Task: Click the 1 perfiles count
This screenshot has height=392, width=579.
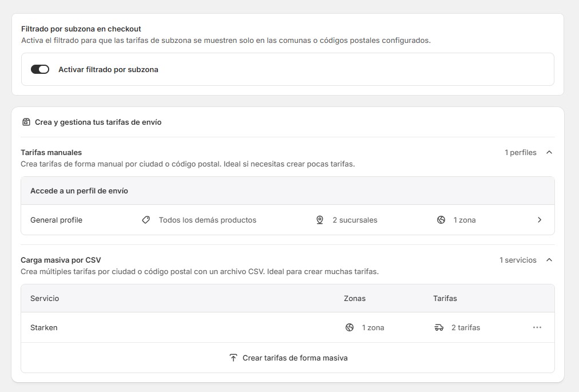Action: coord(520,152)
